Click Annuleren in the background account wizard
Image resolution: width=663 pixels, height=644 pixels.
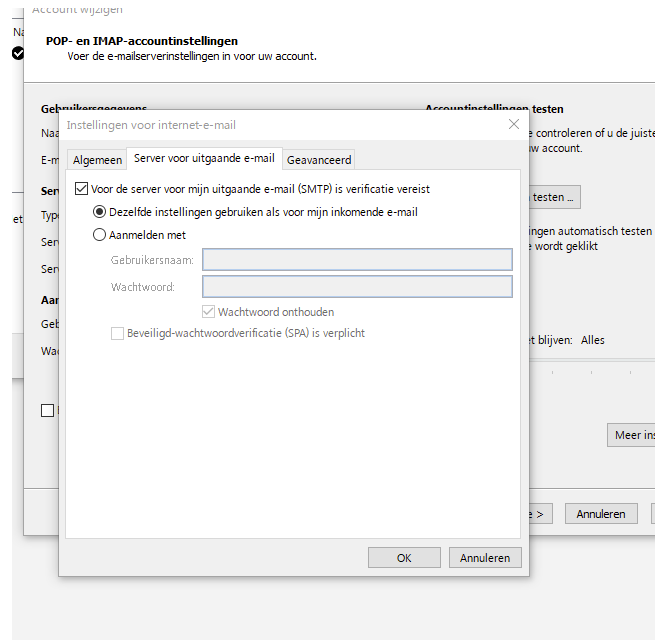tap(601, 514)
